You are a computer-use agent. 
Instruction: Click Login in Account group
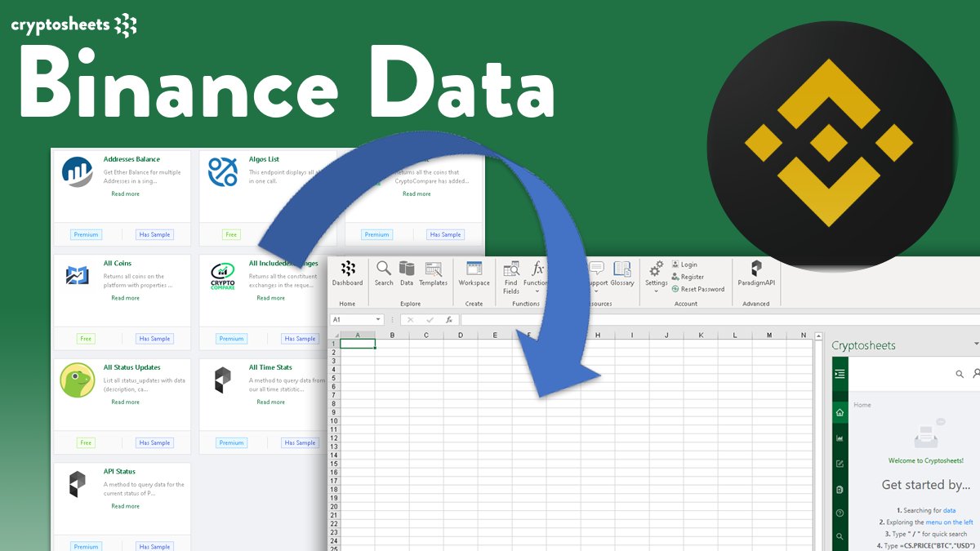[684, 264]
